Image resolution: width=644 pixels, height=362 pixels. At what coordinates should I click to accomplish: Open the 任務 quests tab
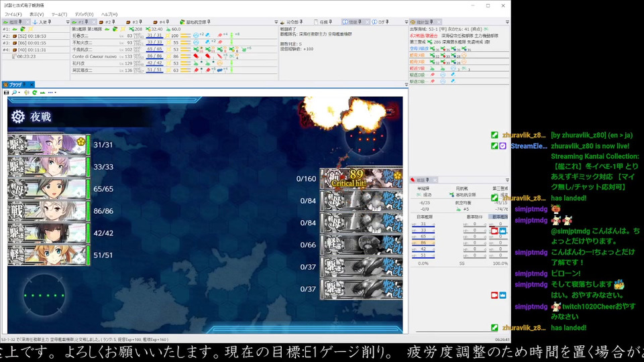point(323,22)
